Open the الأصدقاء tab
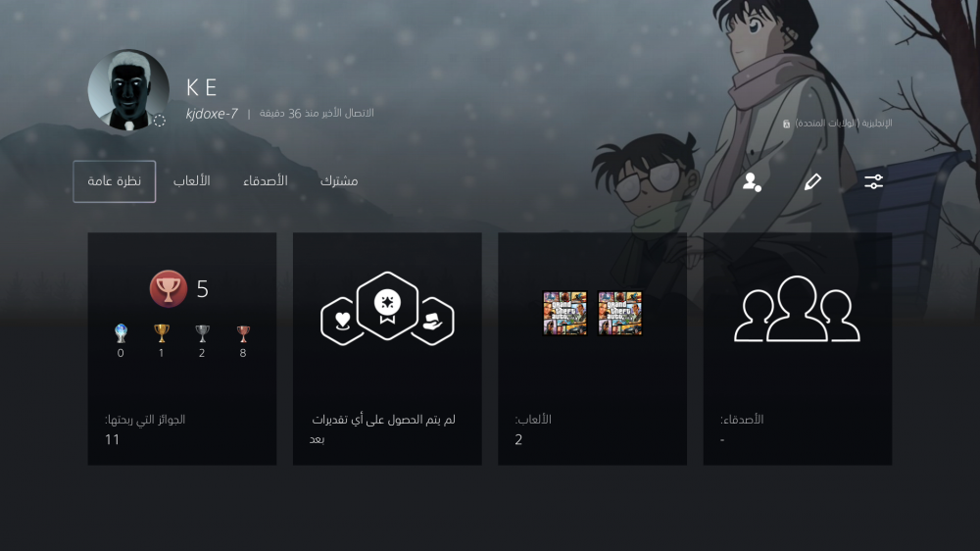This screenshot has height=551, width=980. 266,181
